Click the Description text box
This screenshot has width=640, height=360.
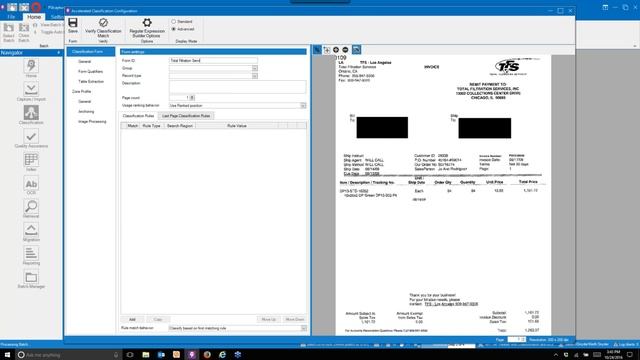[237, 87]
